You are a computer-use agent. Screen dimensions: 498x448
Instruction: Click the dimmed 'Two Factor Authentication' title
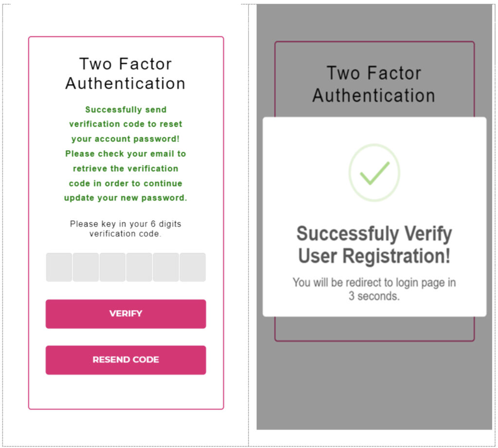pyautogui.click(x=373, y=84)
